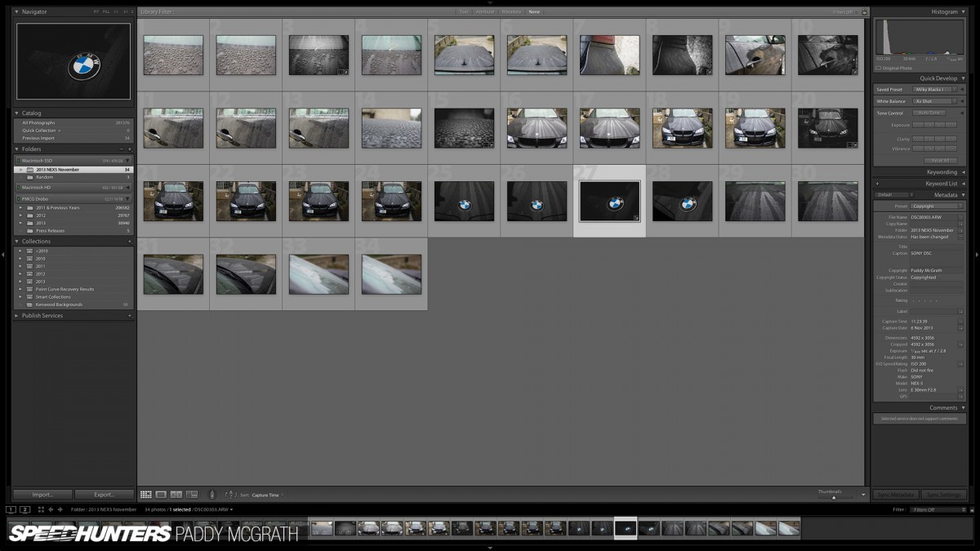Viewport: 980px width, 551px height.
Task: Switch to Loupe view icon in toolbar
Action: (161, 495)
